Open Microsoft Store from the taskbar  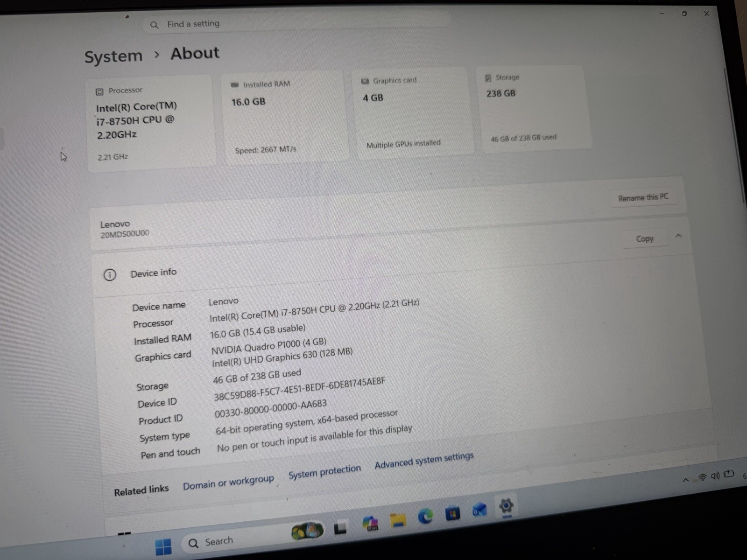pyautogui.click(x=452, y=513)
